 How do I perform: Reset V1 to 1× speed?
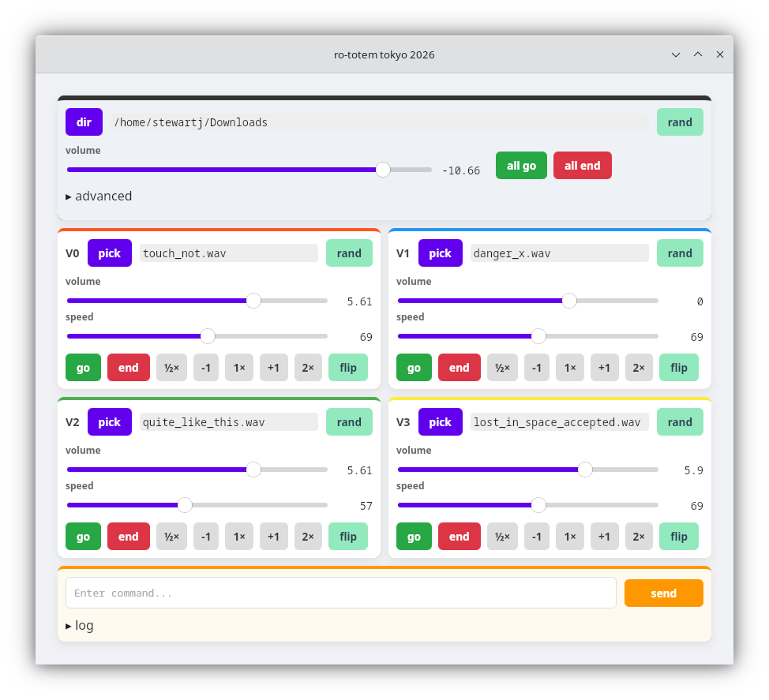click(x=570, y=368)
